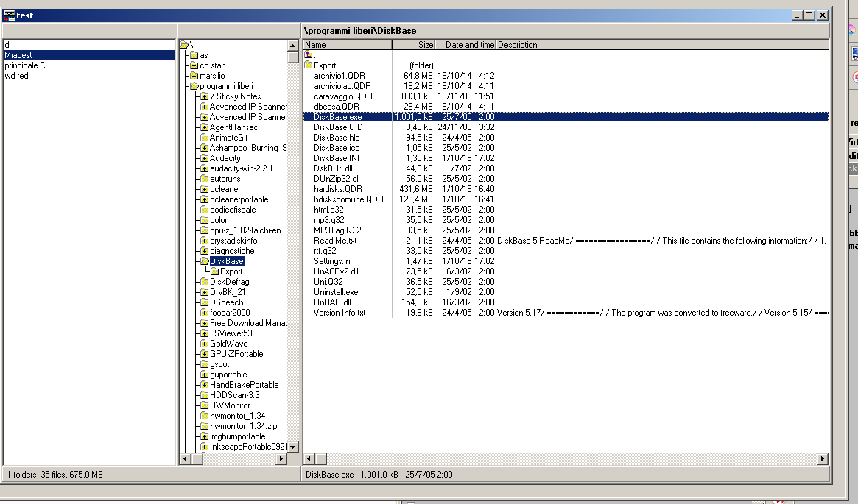Click the app icon in the test title bar

point(9,15)
